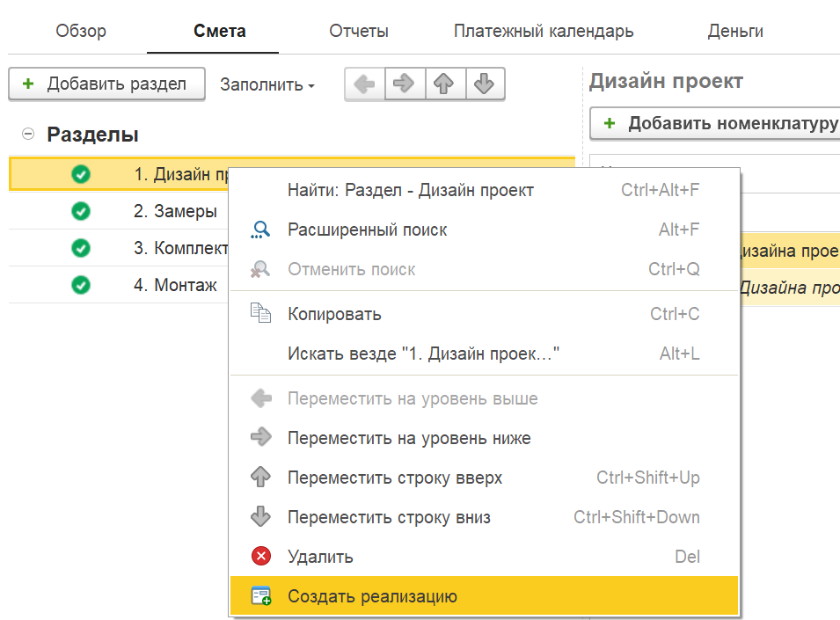Click menu right arrow icon for уровень ниже
This screenshot has height=620, width=840.
tap(261, 437)
